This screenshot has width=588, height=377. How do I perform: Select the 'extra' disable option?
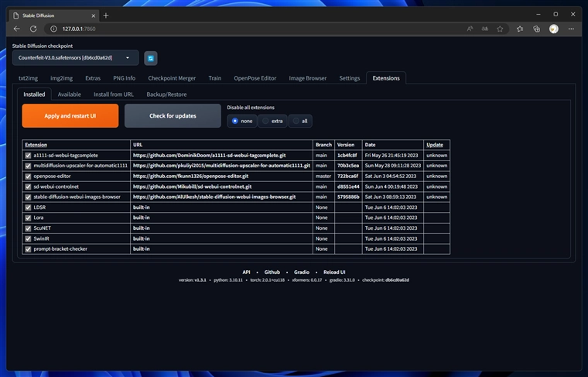[272, 122]
